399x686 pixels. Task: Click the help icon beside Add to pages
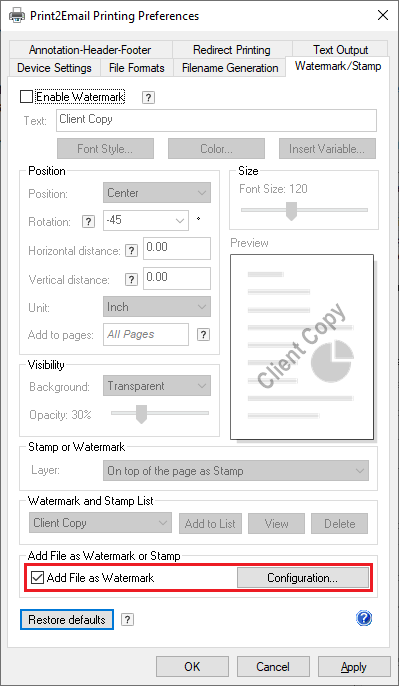coord(203,335)
